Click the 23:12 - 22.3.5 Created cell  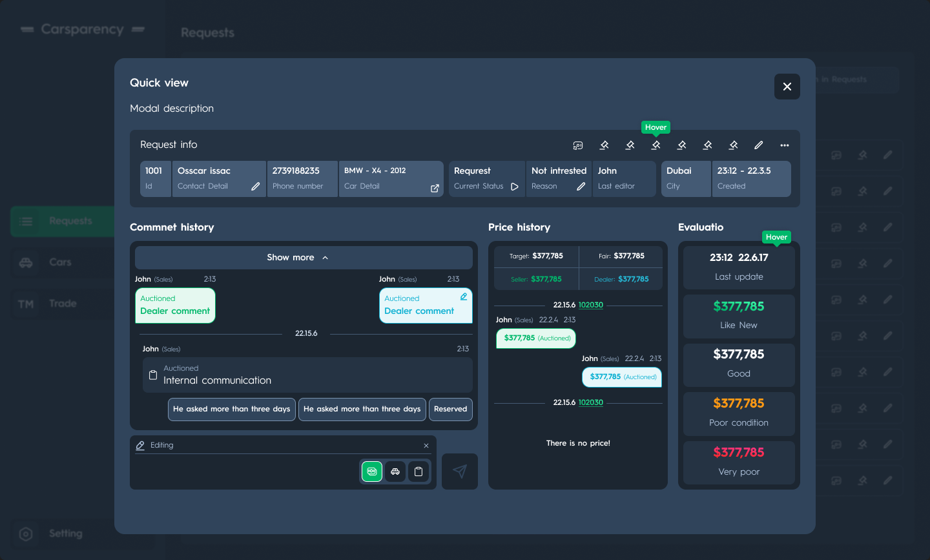pos(752,179)
